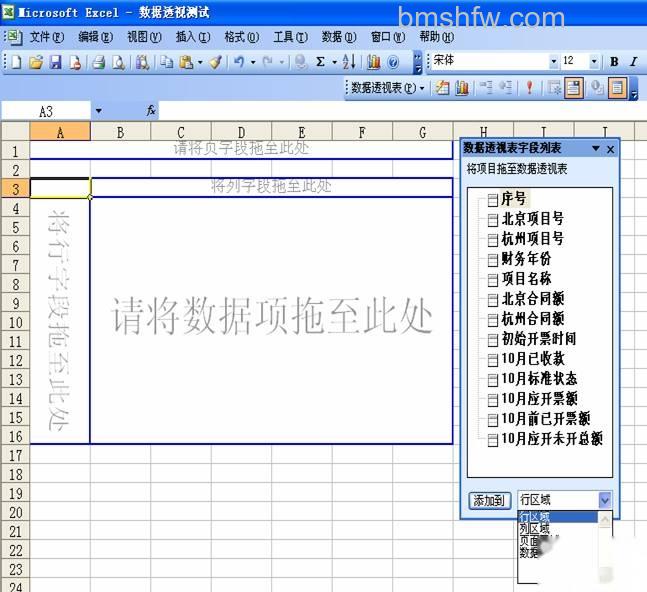This screenshot has width=647, height=592.
Task: Copy the selection with the Copy icon
Action: (167, 63)
